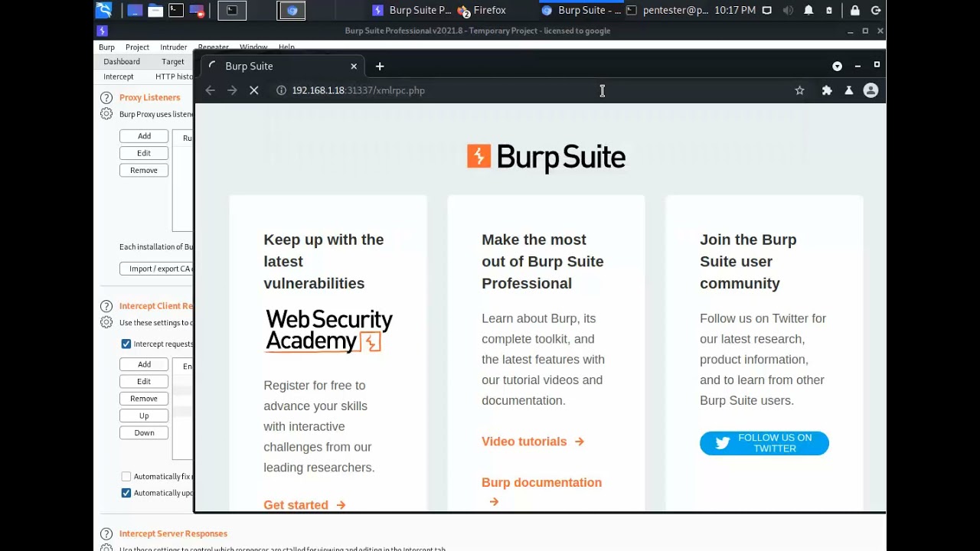The image size is (980, 551).
Task: Click the logout icon at the panel end
Action: (x=876, y=11)
